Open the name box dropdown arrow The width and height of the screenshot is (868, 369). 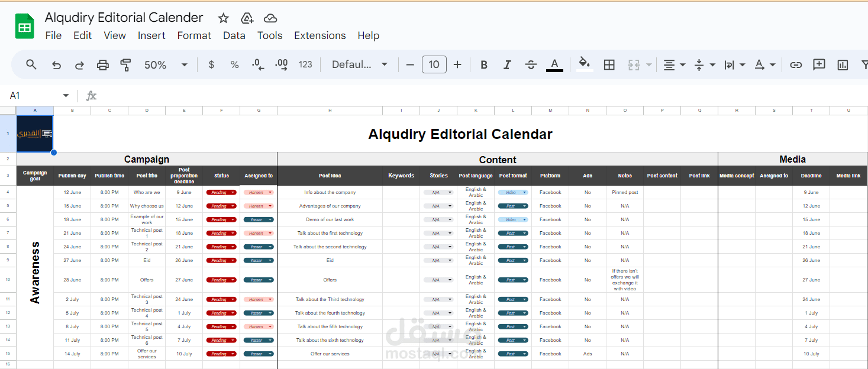tap(66, 96)
